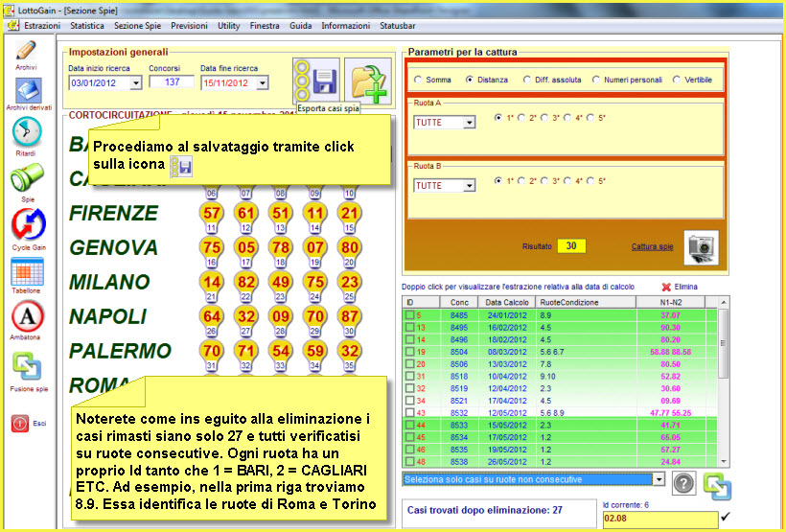
Task: Click the camera Cattura spie icon
Action: [701, 247]
